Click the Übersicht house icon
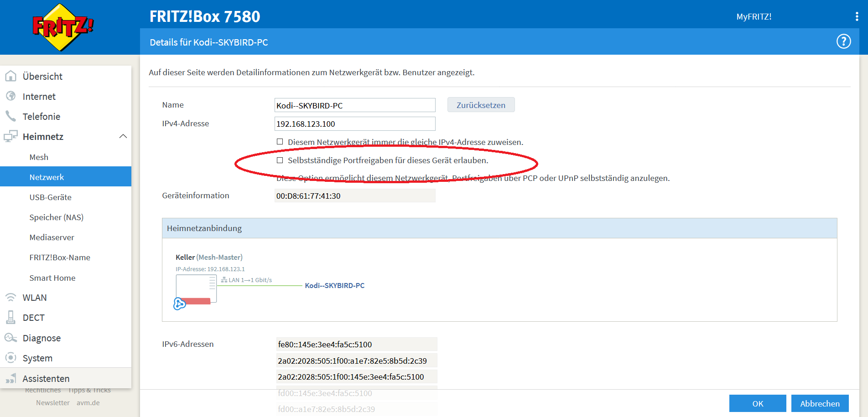 [x=10, y=76]
